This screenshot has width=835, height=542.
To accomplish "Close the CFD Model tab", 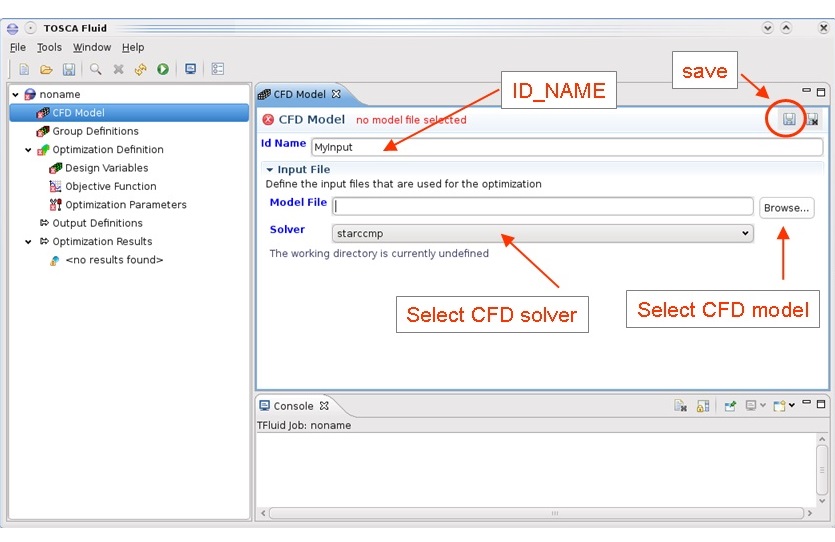I will [x=336, y=94].
